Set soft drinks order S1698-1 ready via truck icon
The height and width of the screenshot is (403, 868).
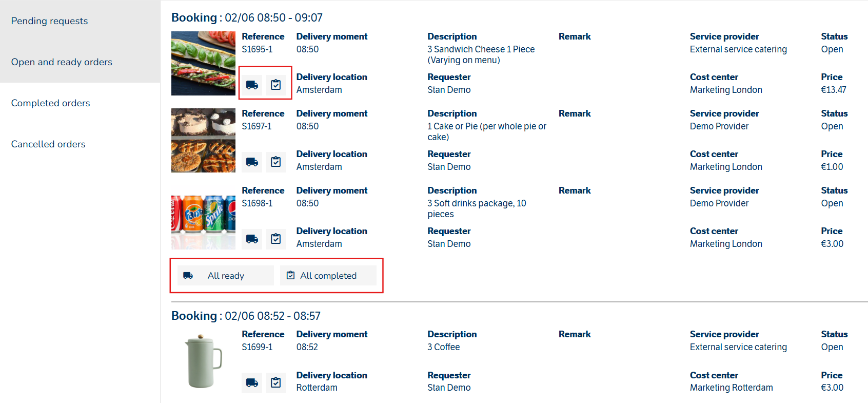[252, 239]
